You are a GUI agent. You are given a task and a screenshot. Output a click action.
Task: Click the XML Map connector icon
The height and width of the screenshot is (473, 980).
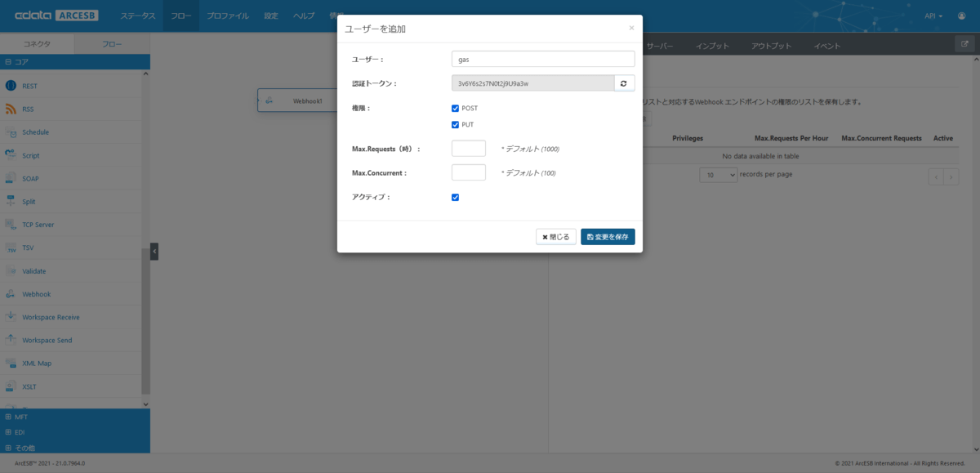coord(11,364)
